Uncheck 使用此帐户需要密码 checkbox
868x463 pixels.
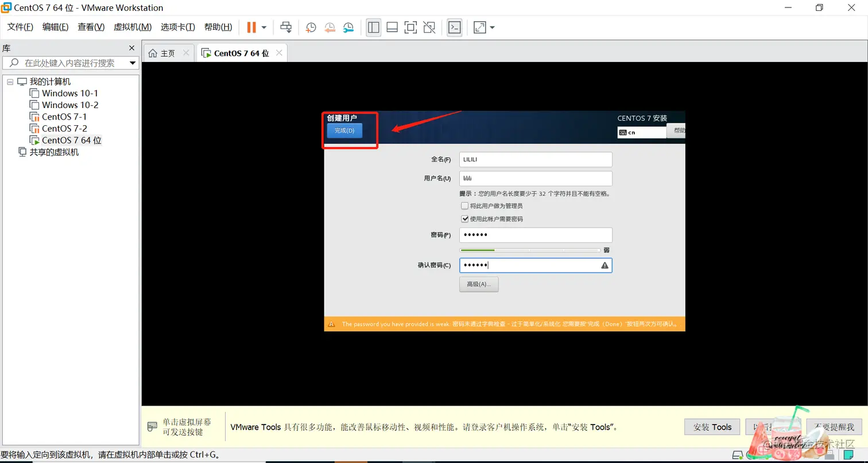pos(464,219)
